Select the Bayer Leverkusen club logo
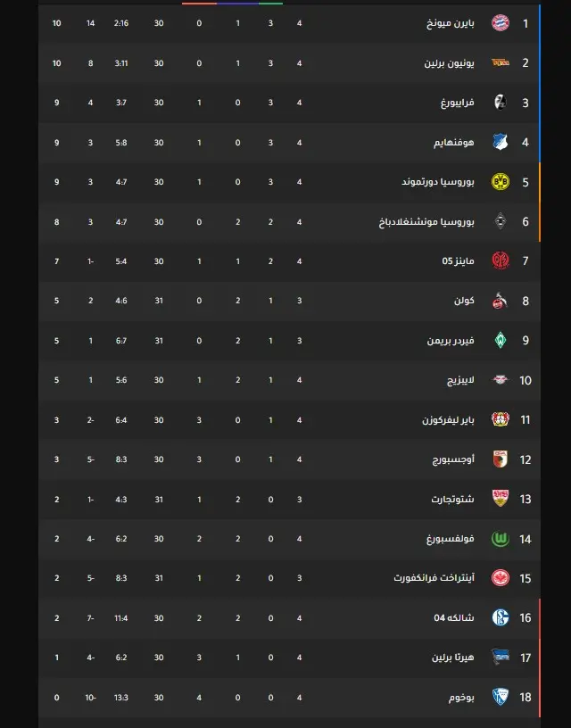The width and height of the screenshot is (571, 728). pyautogui.click(x=500, y=419)
